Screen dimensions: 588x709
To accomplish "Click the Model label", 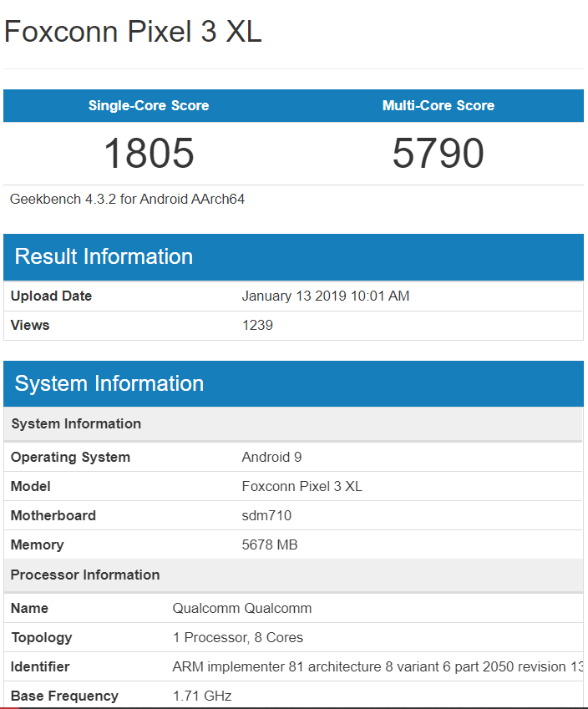I will pos(30,487).
